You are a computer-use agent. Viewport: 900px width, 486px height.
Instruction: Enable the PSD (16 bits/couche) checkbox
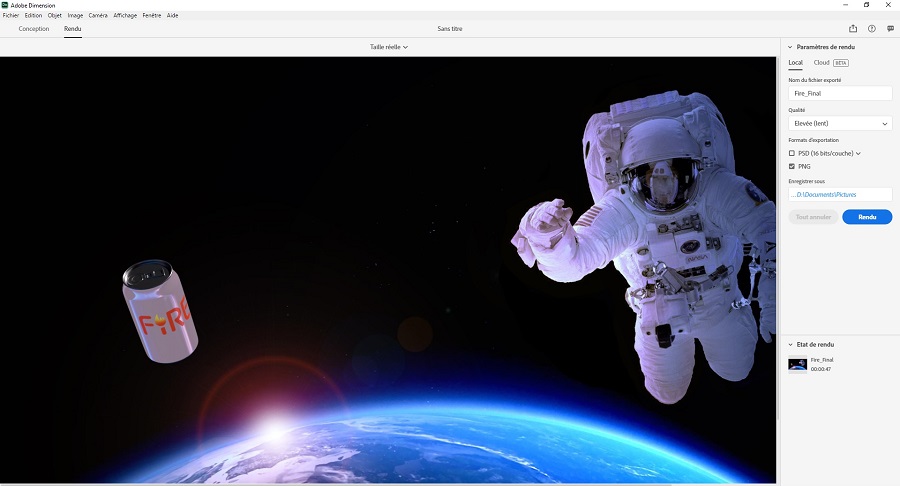coord(792,153)
